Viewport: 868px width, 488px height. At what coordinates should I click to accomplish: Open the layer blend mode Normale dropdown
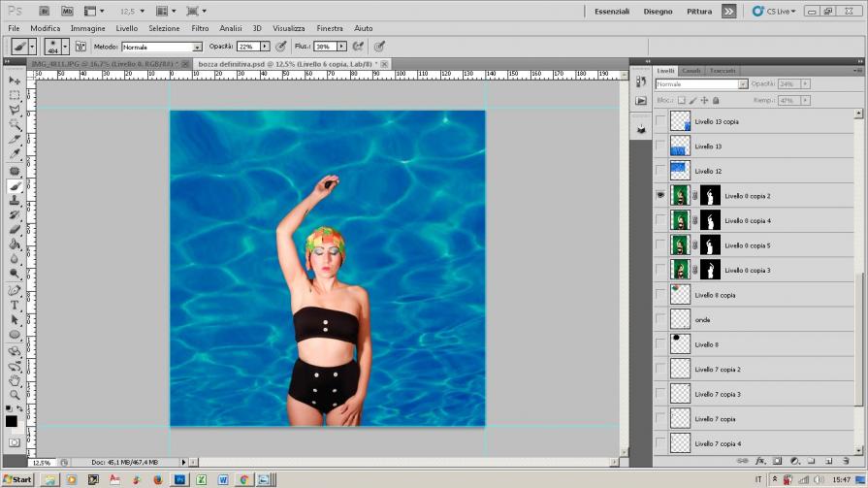pos(744,84)
